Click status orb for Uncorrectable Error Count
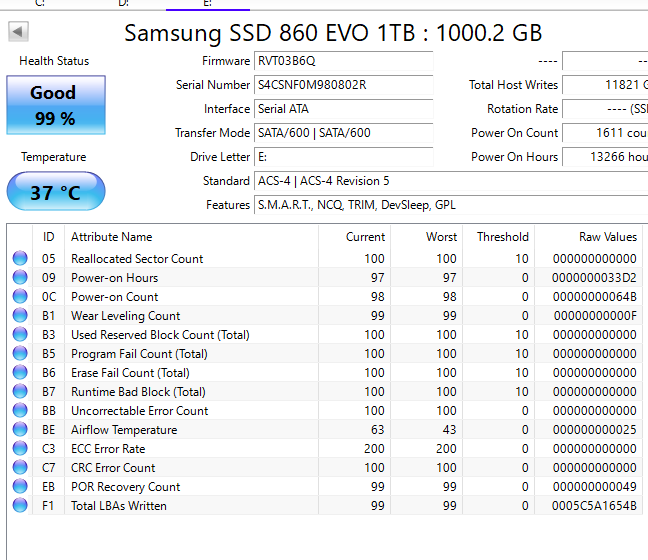 pyautogui.click(x=20, y=410)
